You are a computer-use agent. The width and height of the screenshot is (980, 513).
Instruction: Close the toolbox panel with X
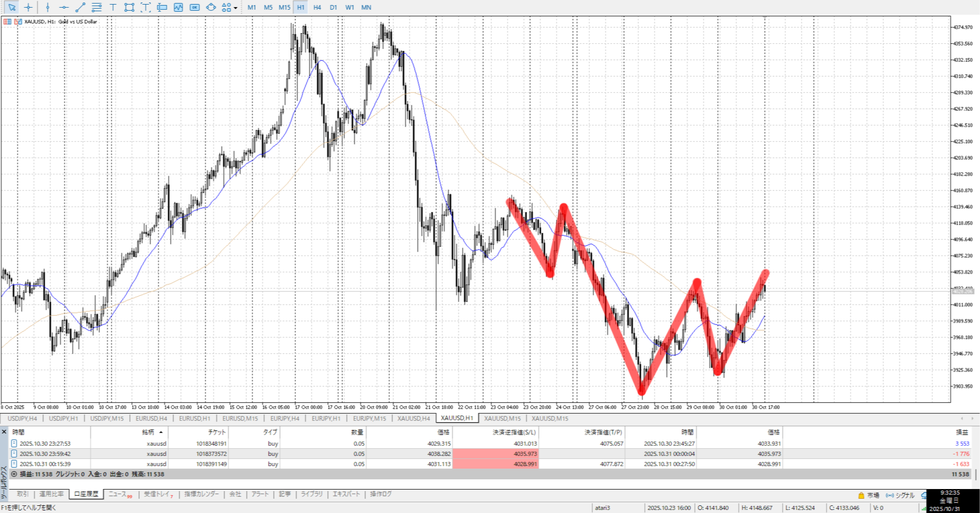tap(4, 432)
